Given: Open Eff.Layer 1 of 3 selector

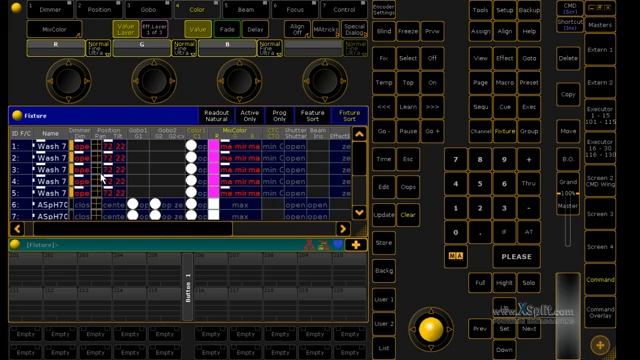Looking at the screenshot, I should pos(154,29).
